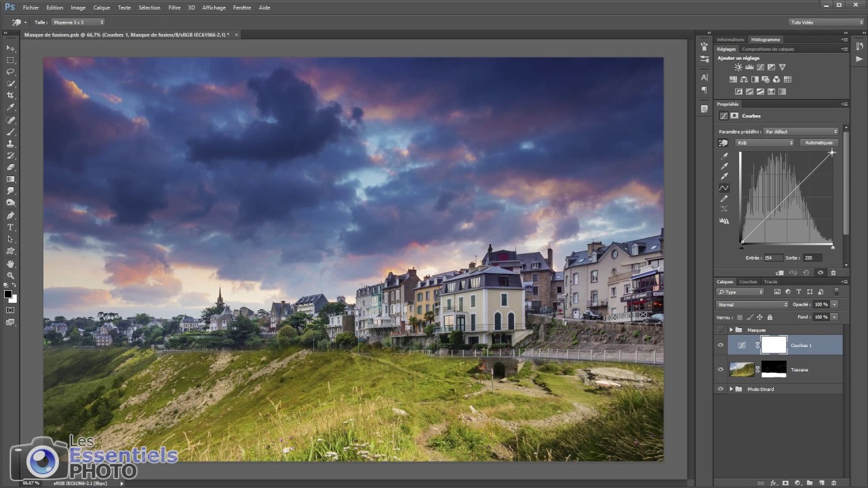Activate the Hand tool
Image resolution: width=868 pixels, height=488 pixels.
[x=10, y=264]
